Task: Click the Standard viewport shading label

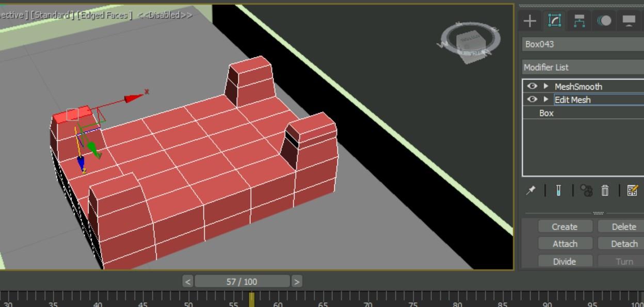Action: 52,15
